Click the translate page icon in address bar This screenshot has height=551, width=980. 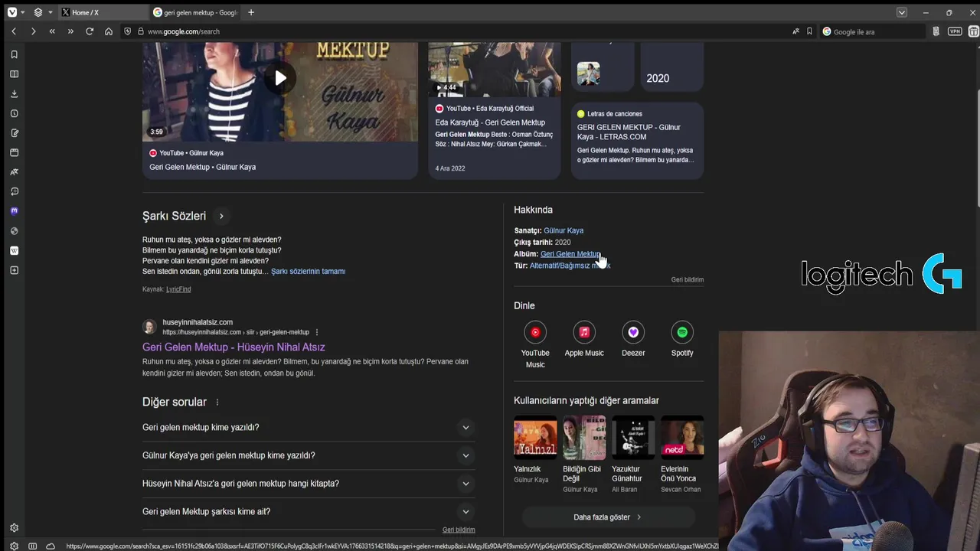coord(796,31)
